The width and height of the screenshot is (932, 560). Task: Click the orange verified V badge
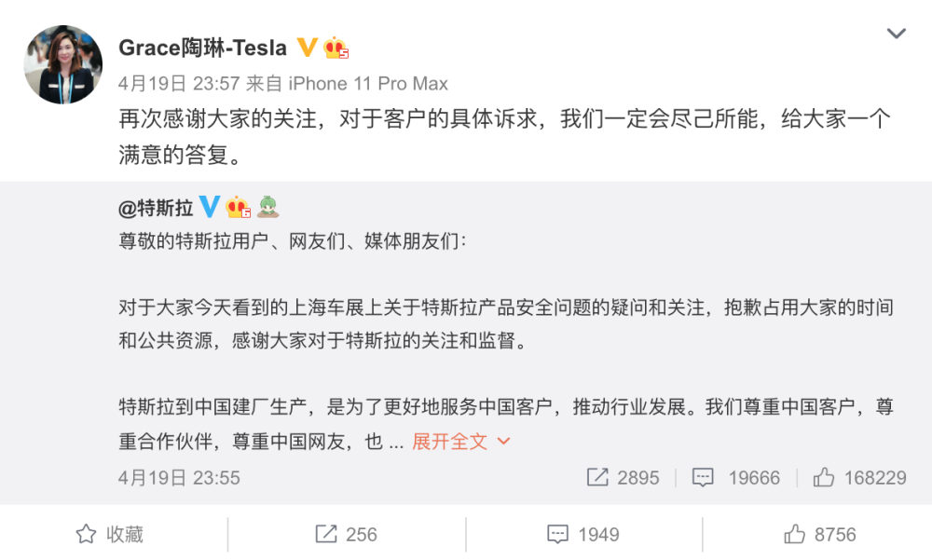pyautogui.click(x=307, y=48)
